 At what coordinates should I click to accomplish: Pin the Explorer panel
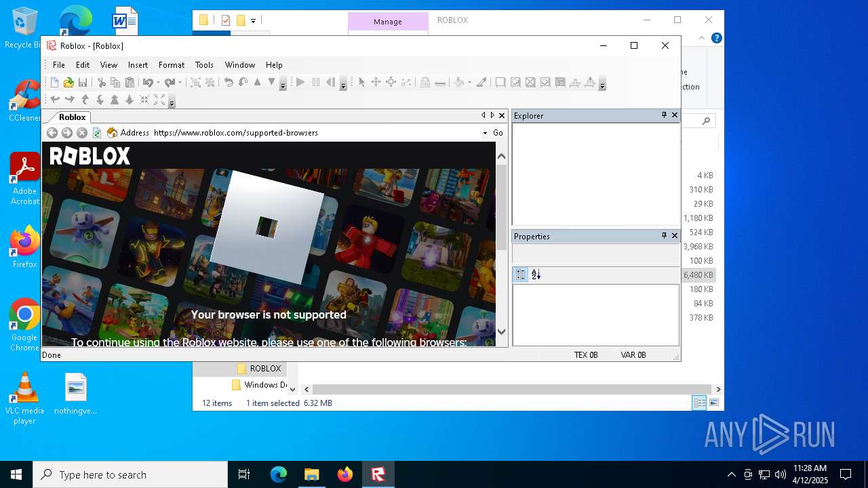point(664,115)
